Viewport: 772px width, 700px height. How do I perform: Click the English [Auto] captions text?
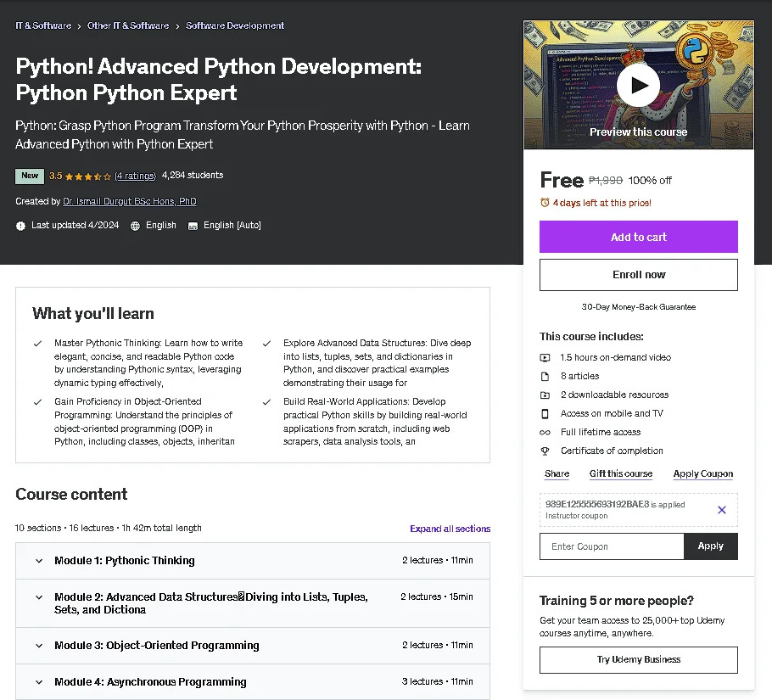click(x=232, y=225)
